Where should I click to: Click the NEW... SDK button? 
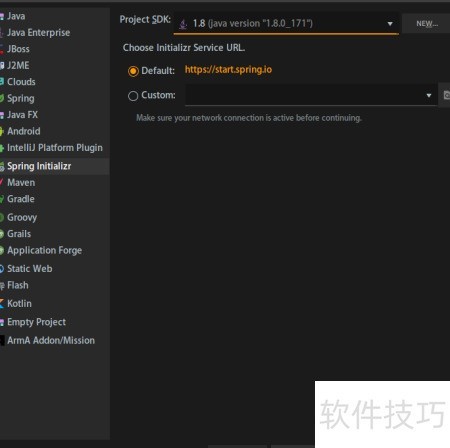427,24
